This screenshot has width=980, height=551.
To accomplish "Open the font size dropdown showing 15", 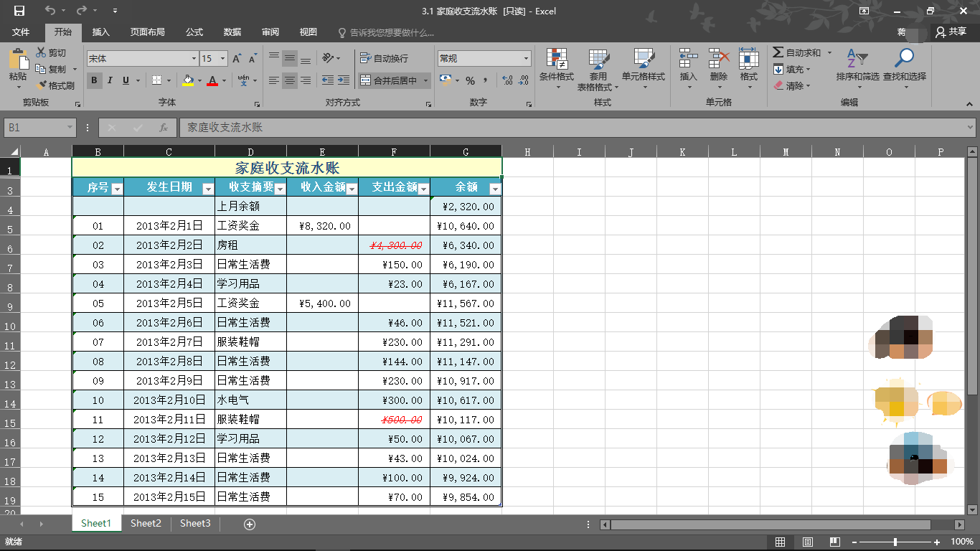I will (x=223, y=59).
